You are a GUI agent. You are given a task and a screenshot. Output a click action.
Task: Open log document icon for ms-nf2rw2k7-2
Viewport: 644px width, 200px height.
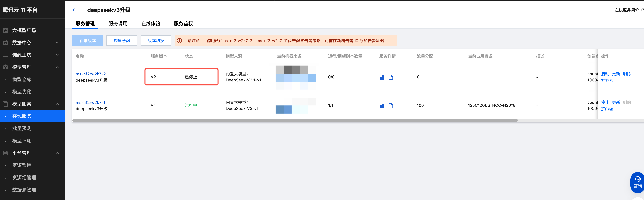click(391, 77)
